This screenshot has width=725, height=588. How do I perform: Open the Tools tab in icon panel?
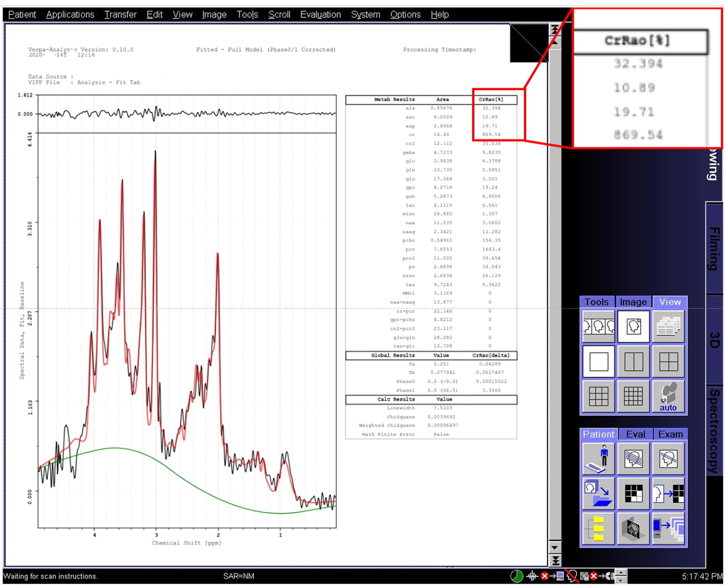click(596, 302)
